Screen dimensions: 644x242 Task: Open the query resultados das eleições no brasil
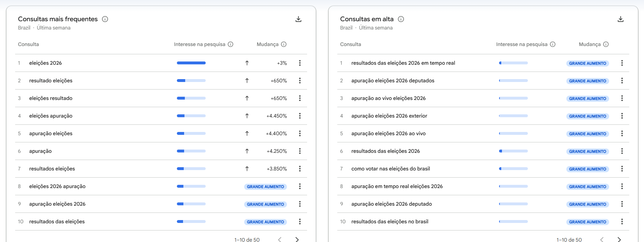[x=390, y=222]
